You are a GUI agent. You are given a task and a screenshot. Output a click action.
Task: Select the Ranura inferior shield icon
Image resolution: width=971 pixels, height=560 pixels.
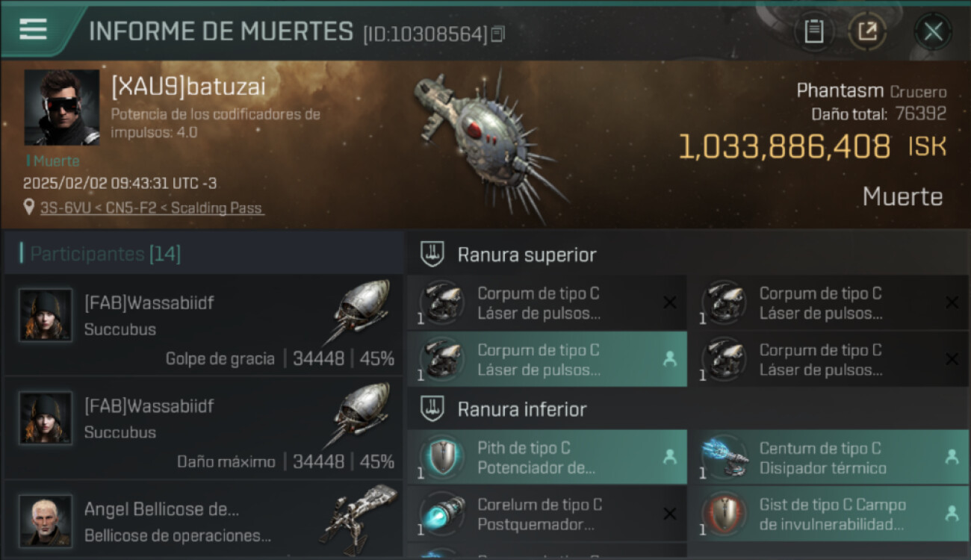click(x=433, y=409)
